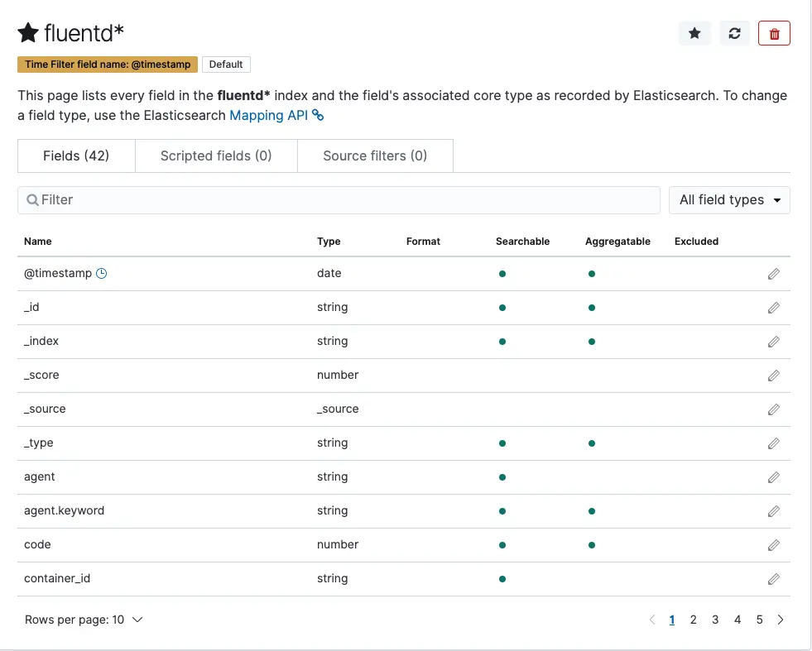Click the Filter search input field
The width and height of the screenshot is (812, 651).
(x=341, y=200)
